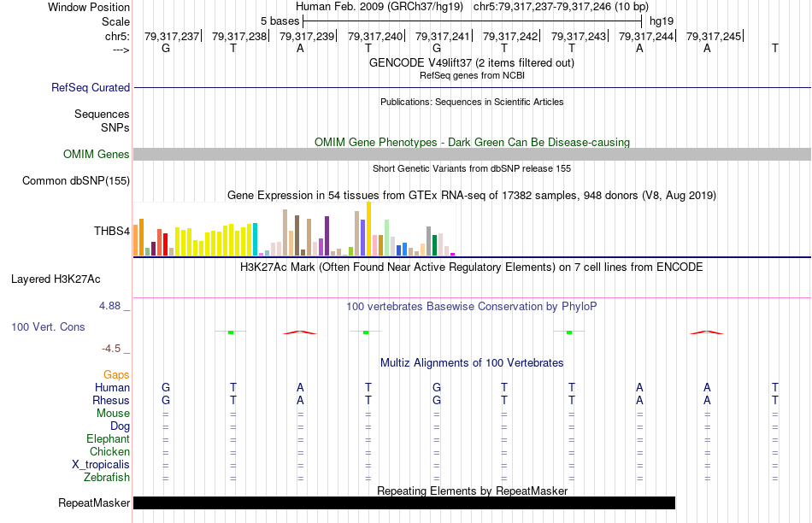The height and width of the screenshot is (523, 812).
Task: Click position label 79,317,245
Action: point(714,36)
